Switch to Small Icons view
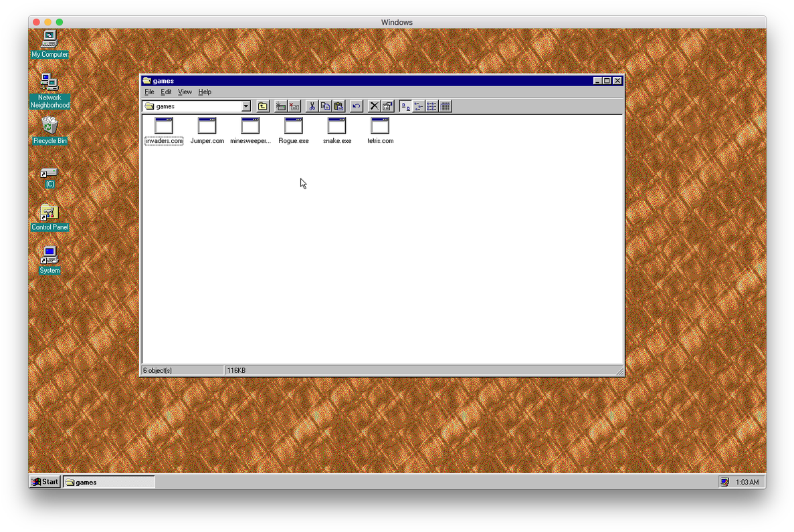 pyautogui.click(x=419, y=106)
